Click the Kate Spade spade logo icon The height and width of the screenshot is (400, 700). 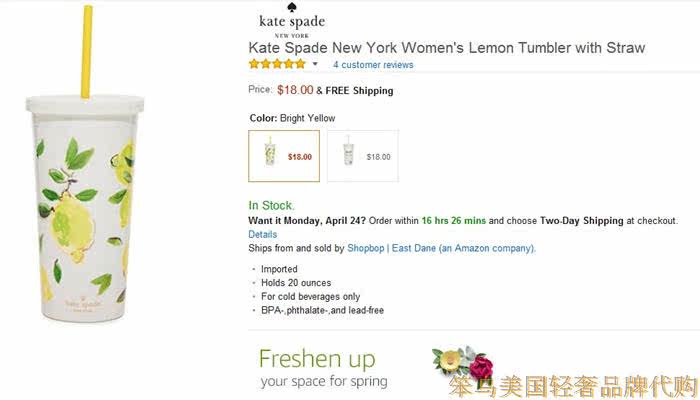tap(291, 6)
